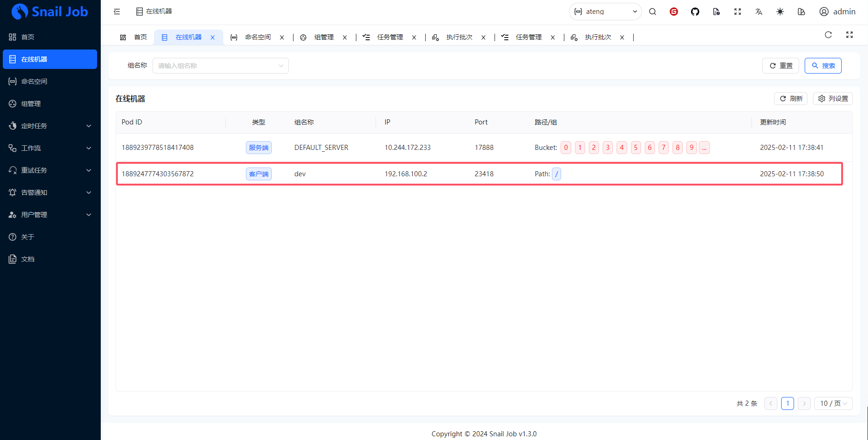Expand the 定时任务 sidebar menu
The height and width of the screenshot is (440, 868).
coord(50,126)
